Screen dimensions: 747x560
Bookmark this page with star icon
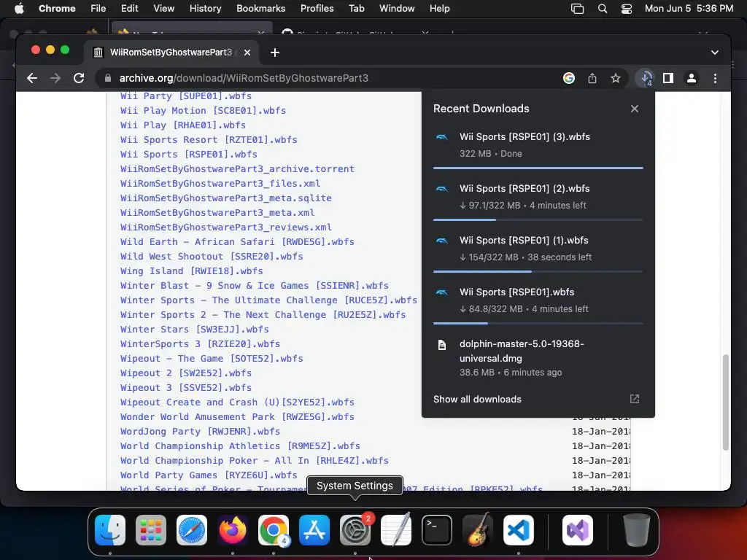(x=616, y=78)
